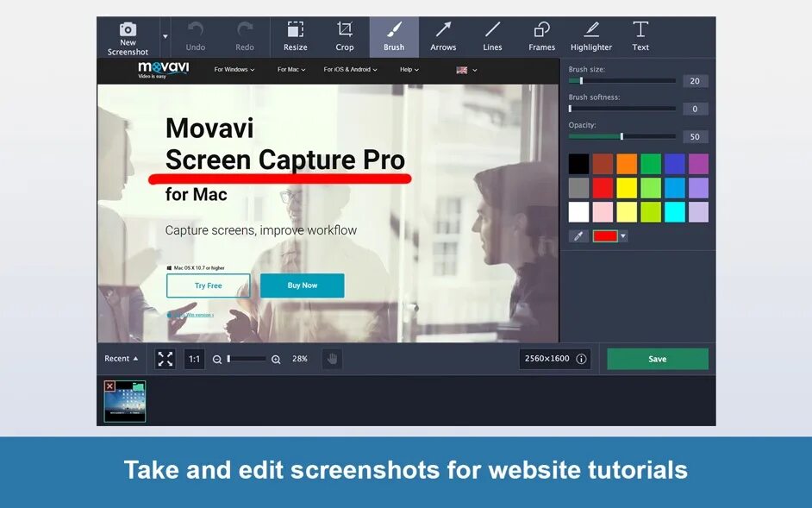Choose the orange color swatch

point(627,164)
